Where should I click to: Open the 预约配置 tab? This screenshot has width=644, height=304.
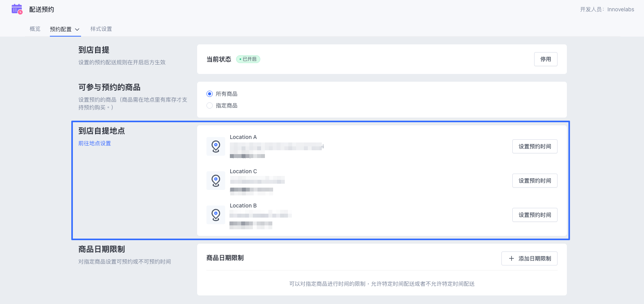[61, 29]
